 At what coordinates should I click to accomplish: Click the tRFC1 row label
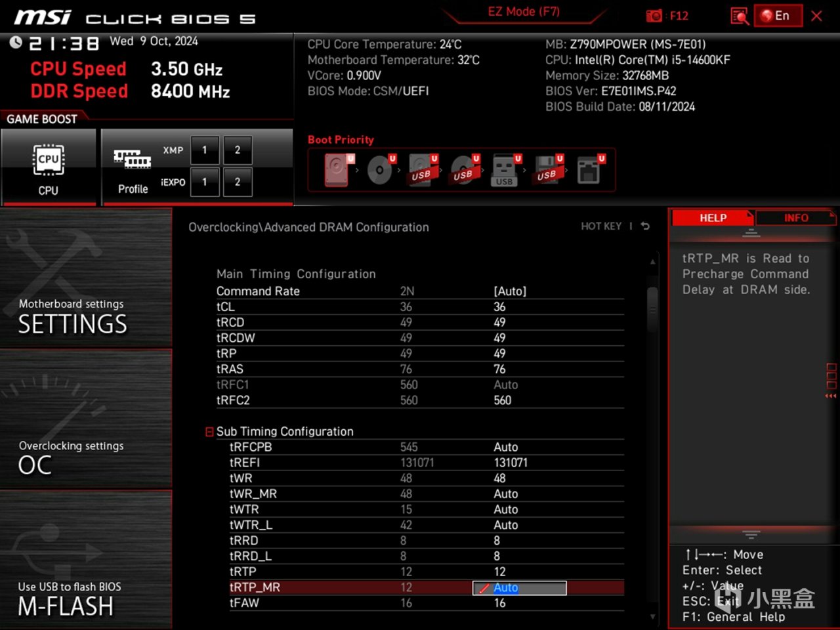pyautogui.click(x=232, y=385)
